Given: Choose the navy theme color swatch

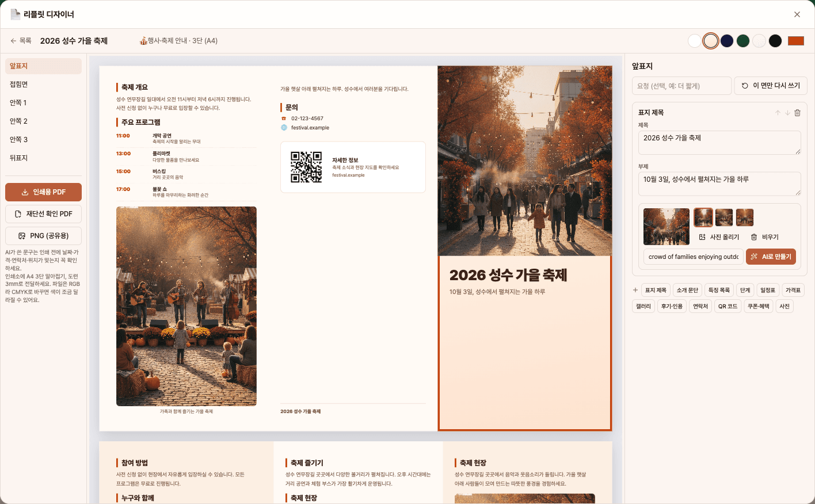Looking at the screenshot, I should [727, 41].
